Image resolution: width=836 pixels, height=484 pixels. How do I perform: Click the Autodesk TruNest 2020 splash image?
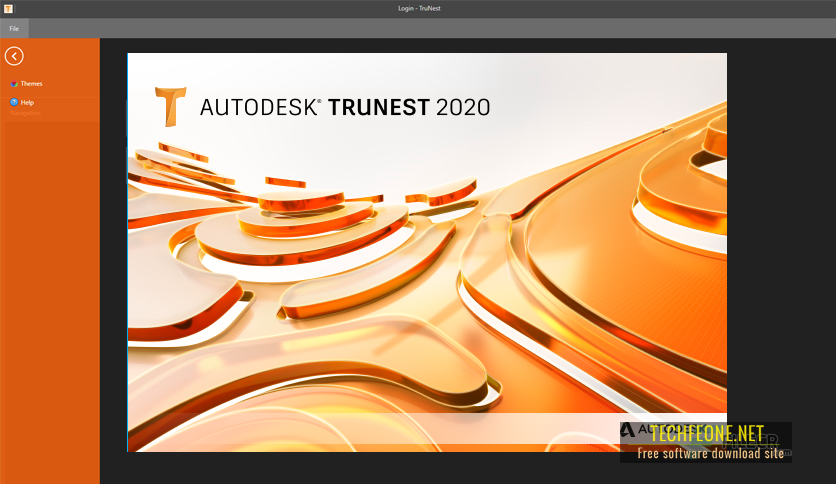pos(427,252)
